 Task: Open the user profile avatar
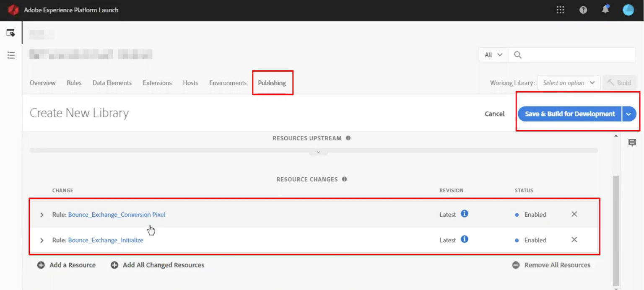(628, 10)
